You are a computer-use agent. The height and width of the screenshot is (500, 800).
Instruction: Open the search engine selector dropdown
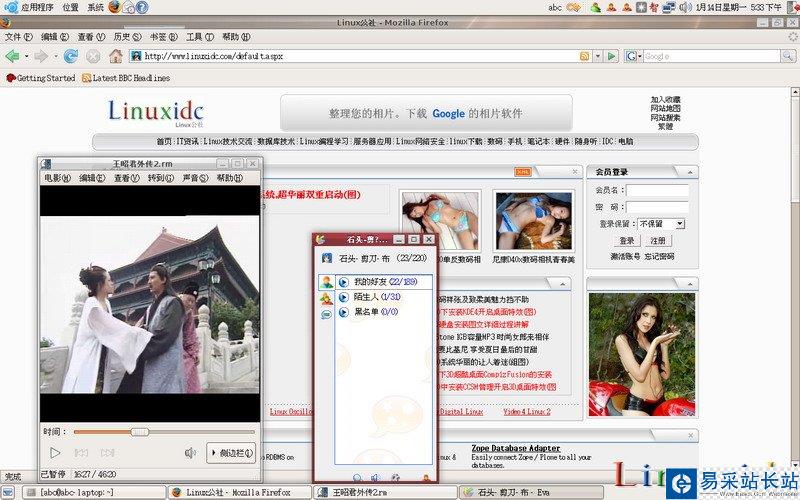tap(633, 56)
